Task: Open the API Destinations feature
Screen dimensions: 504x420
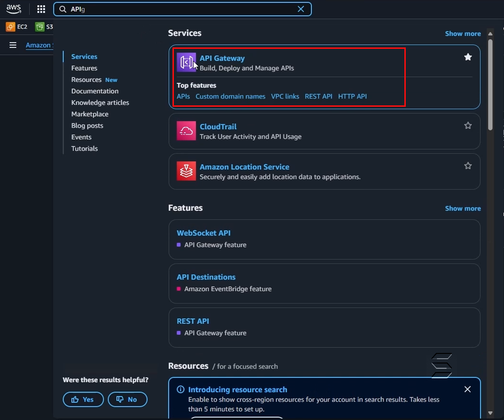Action: (206, 277)
